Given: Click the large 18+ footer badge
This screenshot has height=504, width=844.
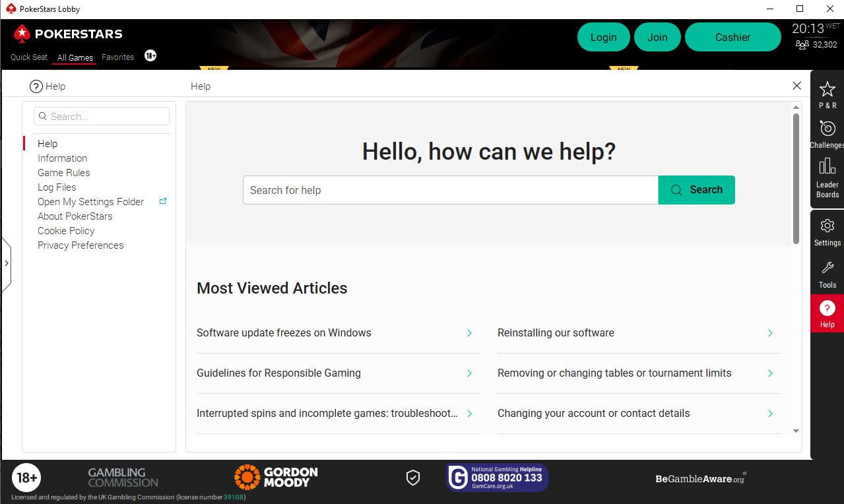Looking at the screenshot, I should [26, 478].
